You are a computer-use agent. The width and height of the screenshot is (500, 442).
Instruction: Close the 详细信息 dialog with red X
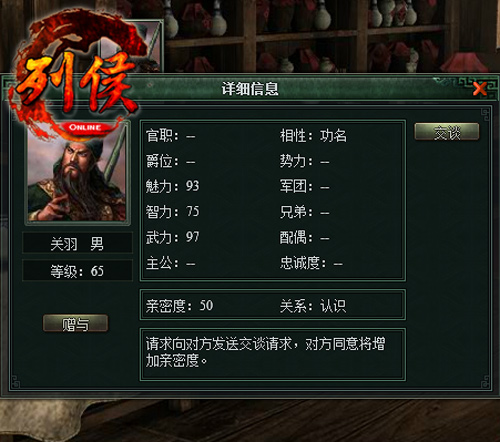[480, 89]
